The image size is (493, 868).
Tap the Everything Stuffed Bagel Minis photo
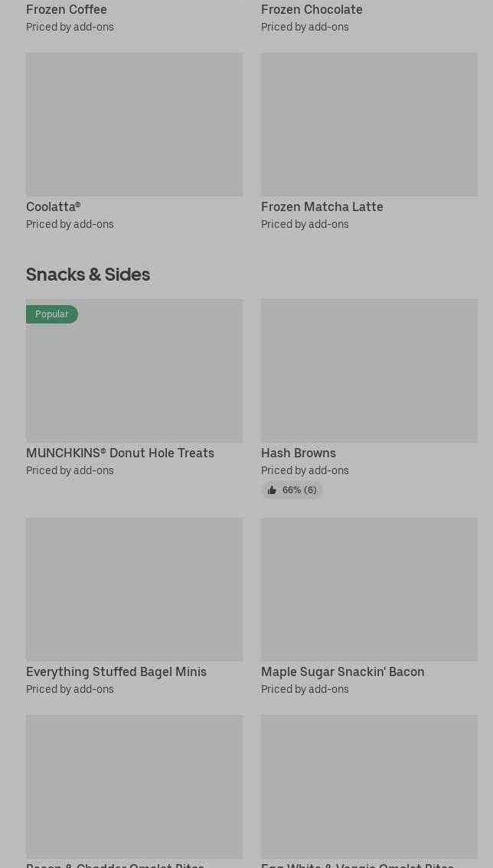134,590
